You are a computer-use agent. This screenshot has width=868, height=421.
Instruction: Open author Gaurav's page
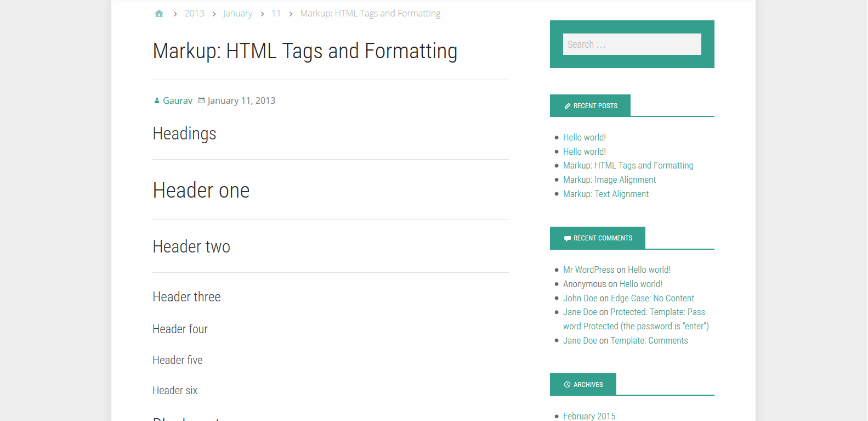coord(178,100)
